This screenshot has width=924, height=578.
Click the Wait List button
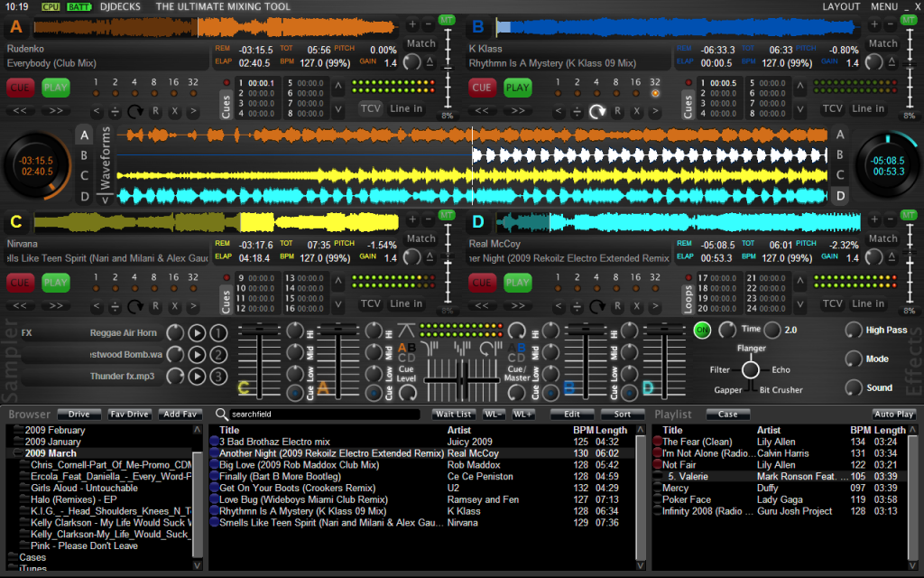click(454, 414)
